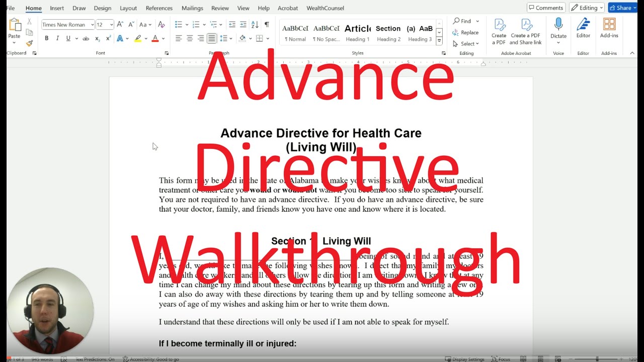Select the Format Painter brush

pos(30,43)
